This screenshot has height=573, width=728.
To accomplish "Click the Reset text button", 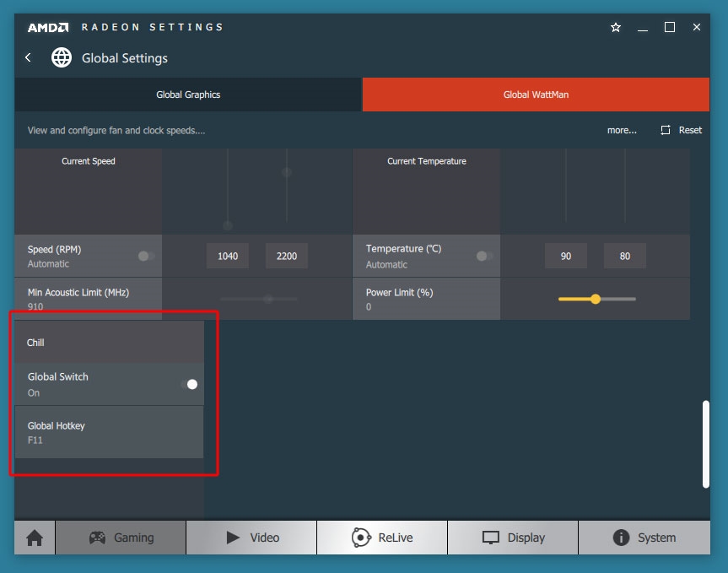I will tap(690, 130).
